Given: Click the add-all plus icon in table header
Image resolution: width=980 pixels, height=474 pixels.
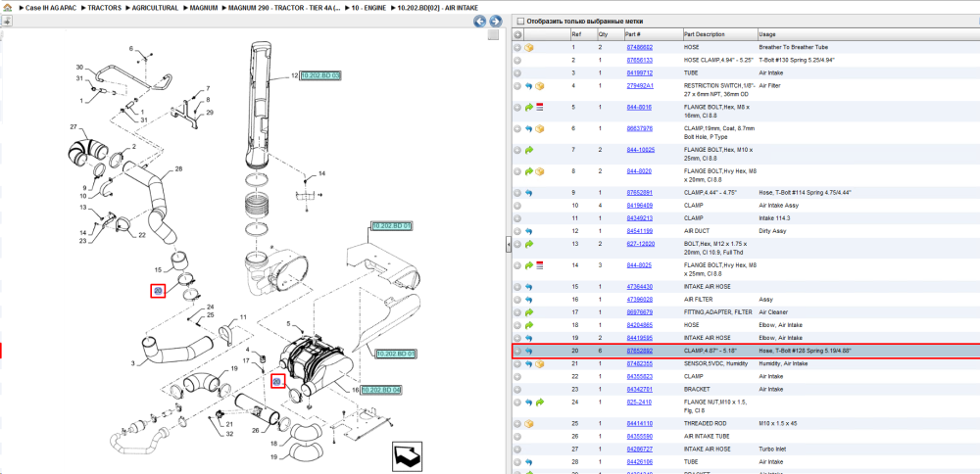Looking at the screenshot, I should [x=518, y=34].
